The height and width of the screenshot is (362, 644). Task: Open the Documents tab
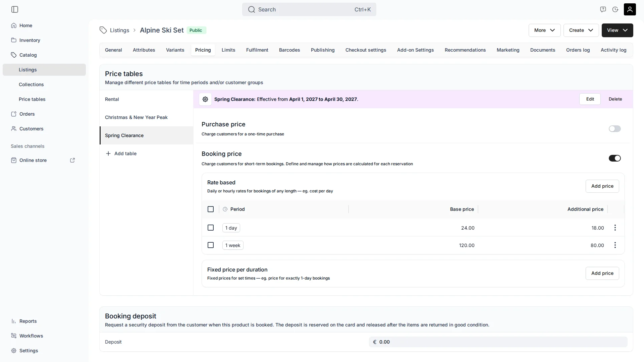tap(543, 50)
